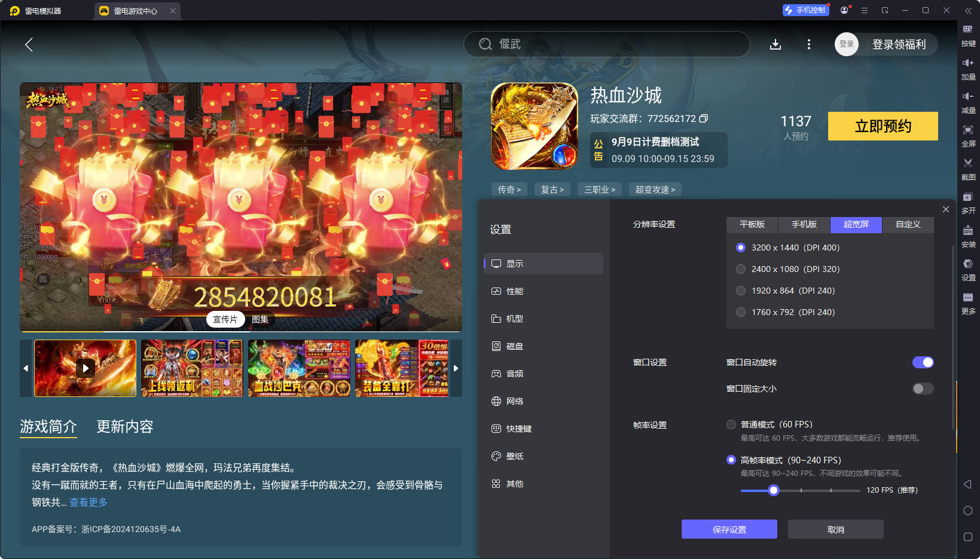Open the download manager icon
980x559 pixels.
click(776, 44)
